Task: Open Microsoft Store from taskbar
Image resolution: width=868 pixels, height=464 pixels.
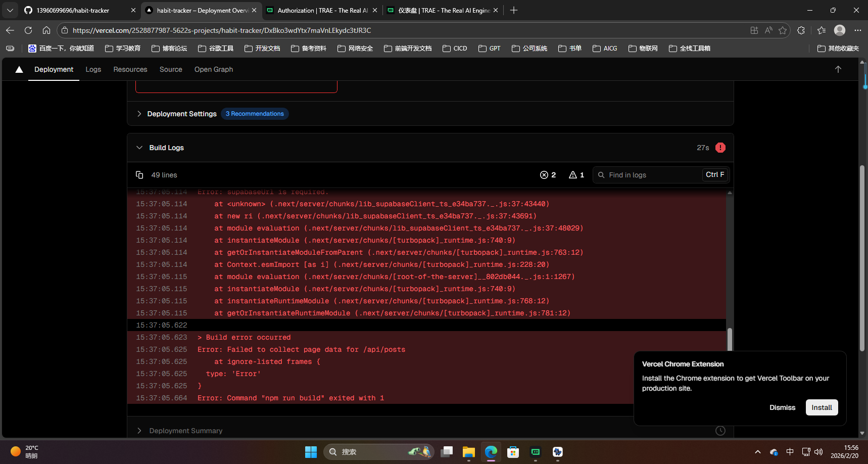Action: [513, 452]
